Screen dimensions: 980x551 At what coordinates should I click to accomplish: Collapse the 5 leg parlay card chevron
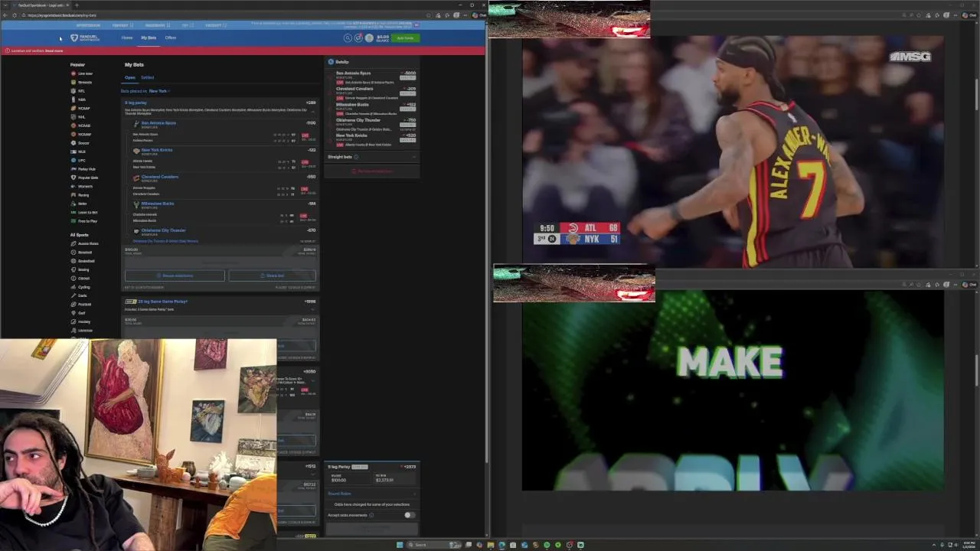tap(312, 111)
